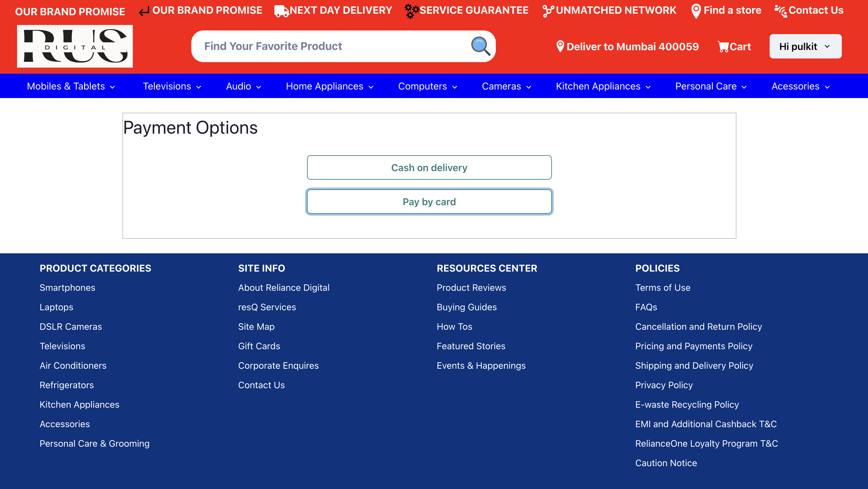Click the Cameras menu category
Image resolution: width=868 pixels, height=489 pixels.
(507, 86)
